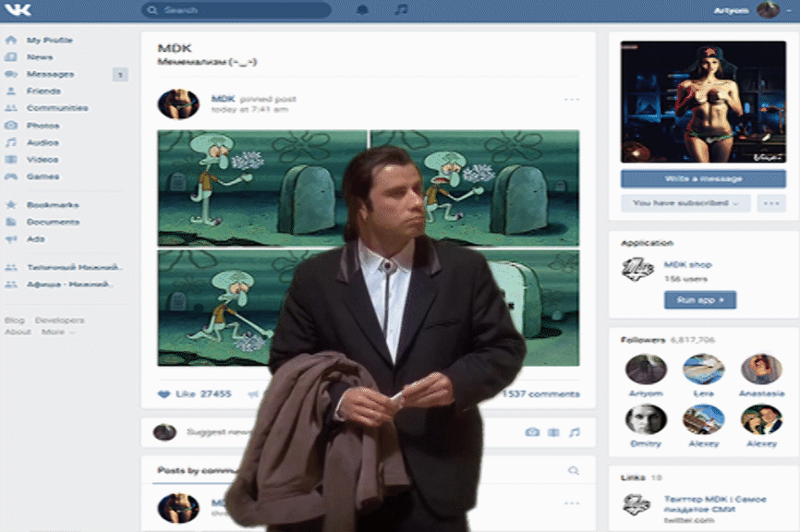Open Bookmarks in the sidebar
800x532 pixels.
(53, 204)
